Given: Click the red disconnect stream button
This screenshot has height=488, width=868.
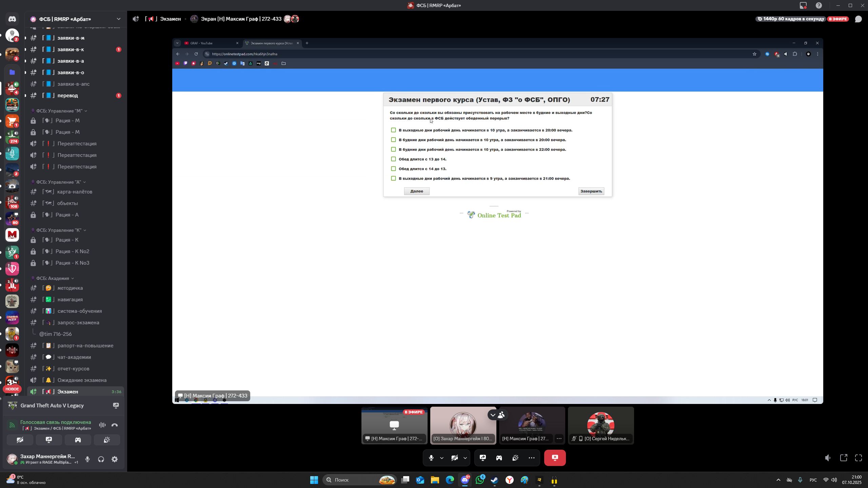Looking at the screenshot, I should click(555, 458).
